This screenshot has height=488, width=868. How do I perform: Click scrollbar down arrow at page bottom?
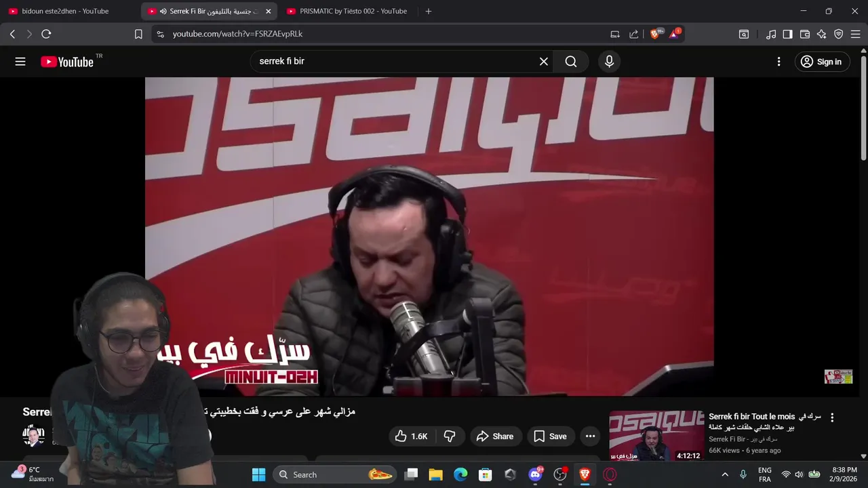863,456
